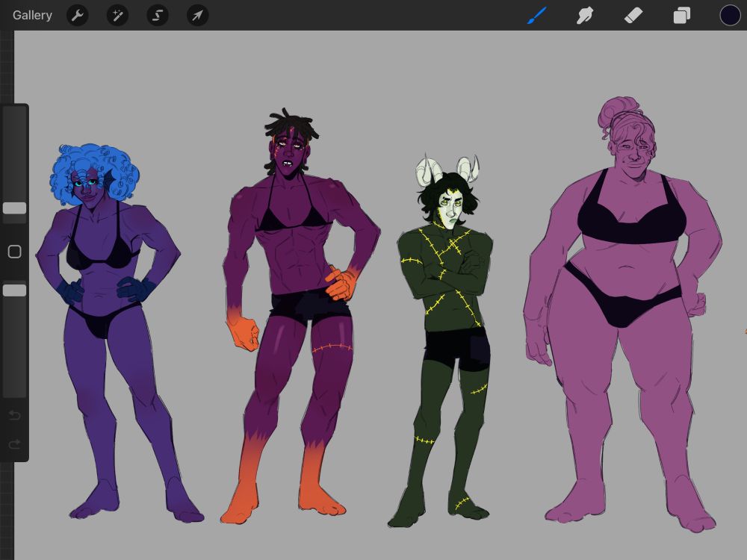Adjust the brush opacity slider
747x560 pixels.
(15, 338)
